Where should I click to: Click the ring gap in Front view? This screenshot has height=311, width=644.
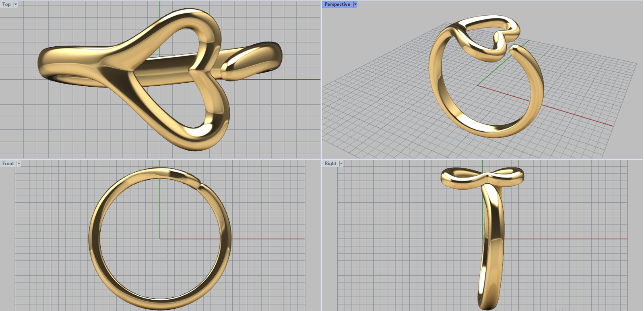tap(200, 185)
